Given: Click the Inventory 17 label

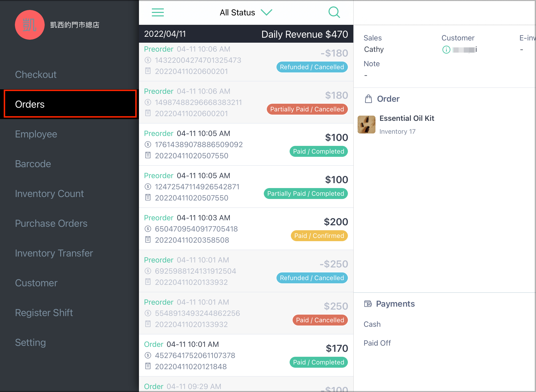Looking at the screenshot, I should [397, 131].
